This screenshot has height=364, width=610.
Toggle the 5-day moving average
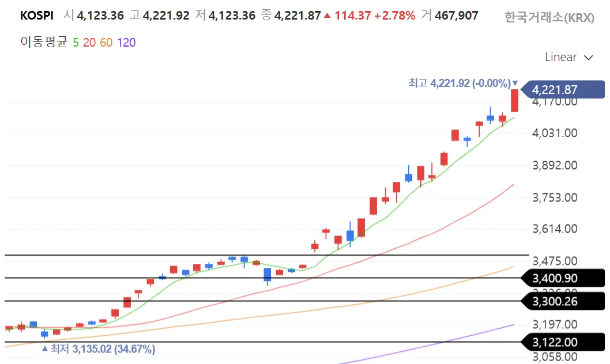(x=76, y=42)
